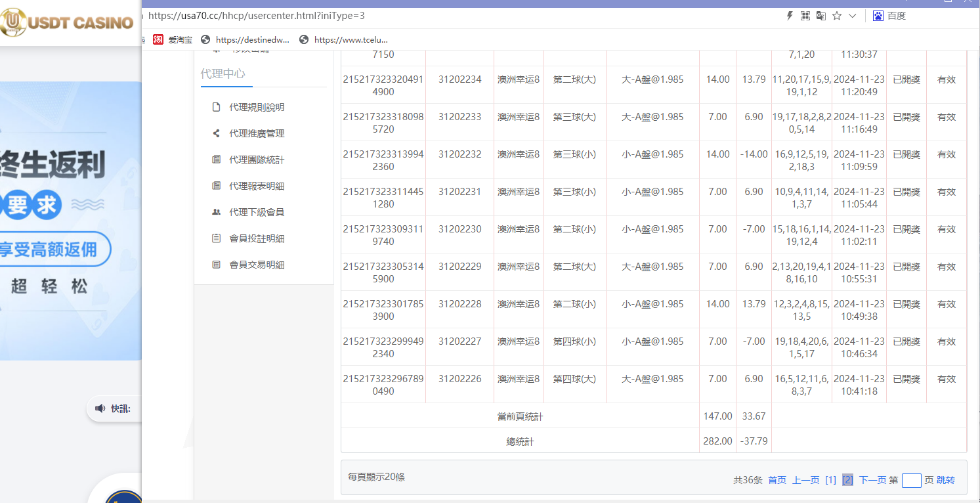
Task: Click the 首页 first page link
Action: [777, 480]
